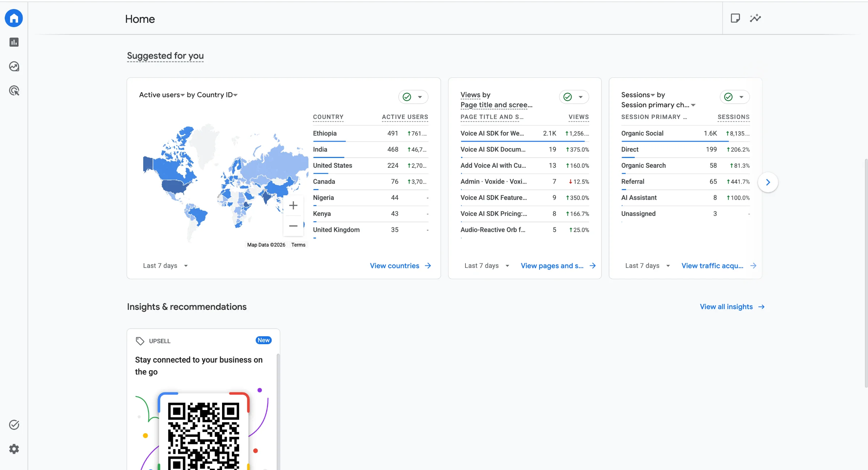This screenshot has width=868, height=470.
Task: Select the United States row
Action: tap(370, 166)
